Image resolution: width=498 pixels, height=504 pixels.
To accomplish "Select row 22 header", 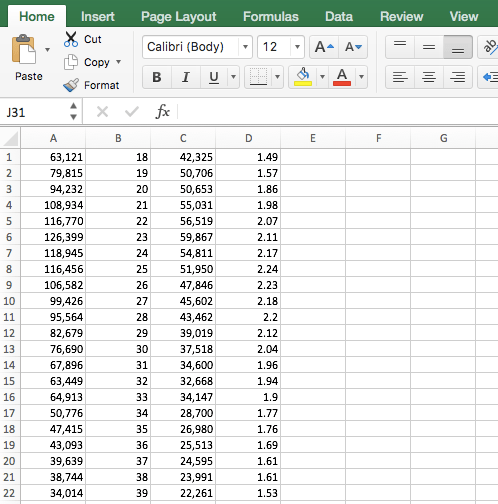I will tap(10, 493).
